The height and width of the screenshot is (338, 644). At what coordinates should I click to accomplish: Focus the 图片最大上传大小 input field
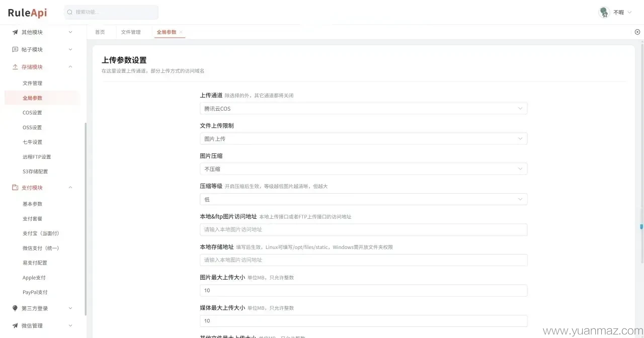pyautogui.click(x=363, y=290)
